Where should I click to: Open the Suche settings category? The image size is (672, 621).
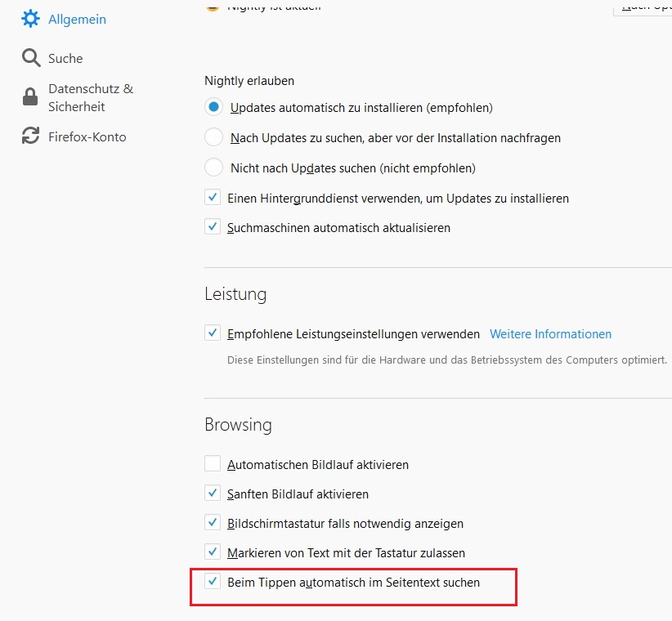pyautogui.click(x=65, y=58)
